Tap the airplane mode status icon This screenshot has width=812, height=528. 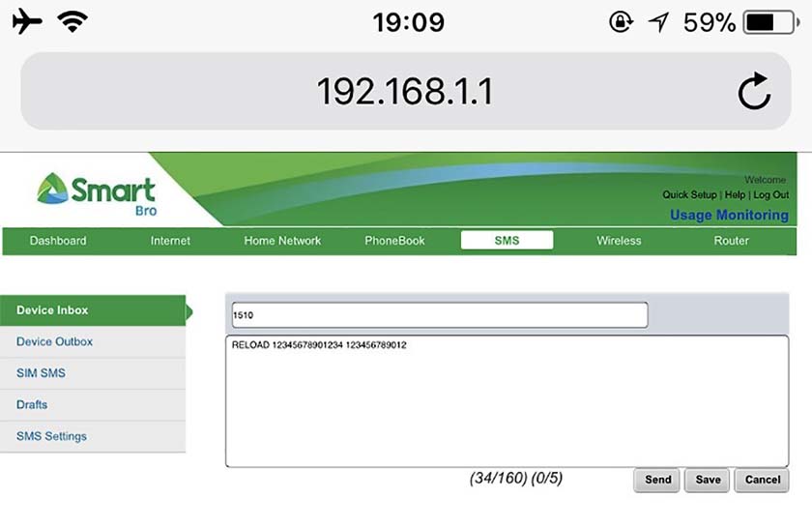point(27,22)
